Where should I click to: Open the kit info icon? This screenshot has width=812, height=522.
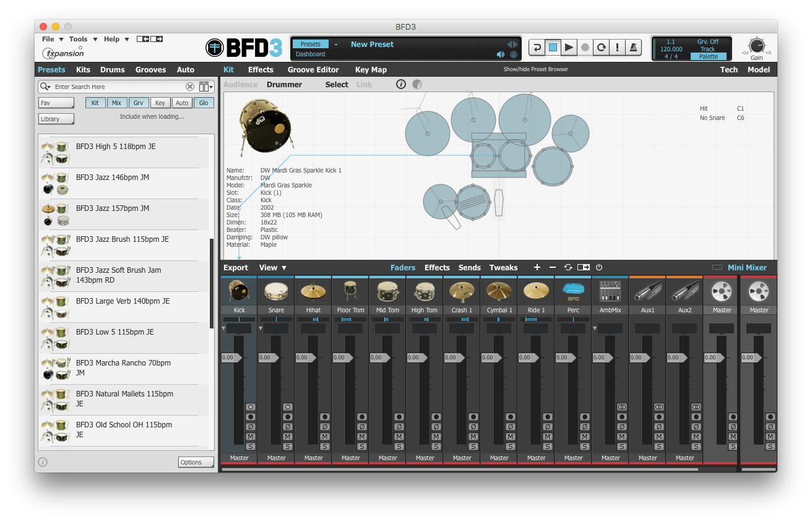coord(401,84)
